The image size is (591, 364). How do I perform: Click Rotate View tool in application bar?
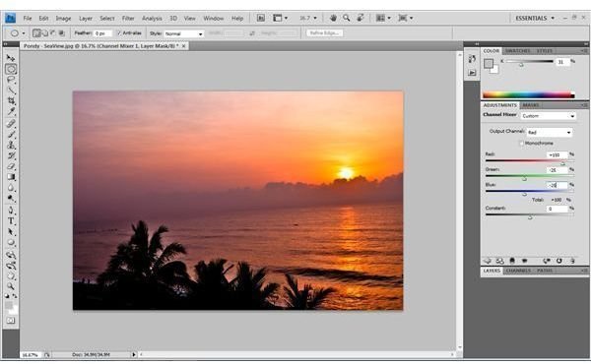(x=360, y=18)
